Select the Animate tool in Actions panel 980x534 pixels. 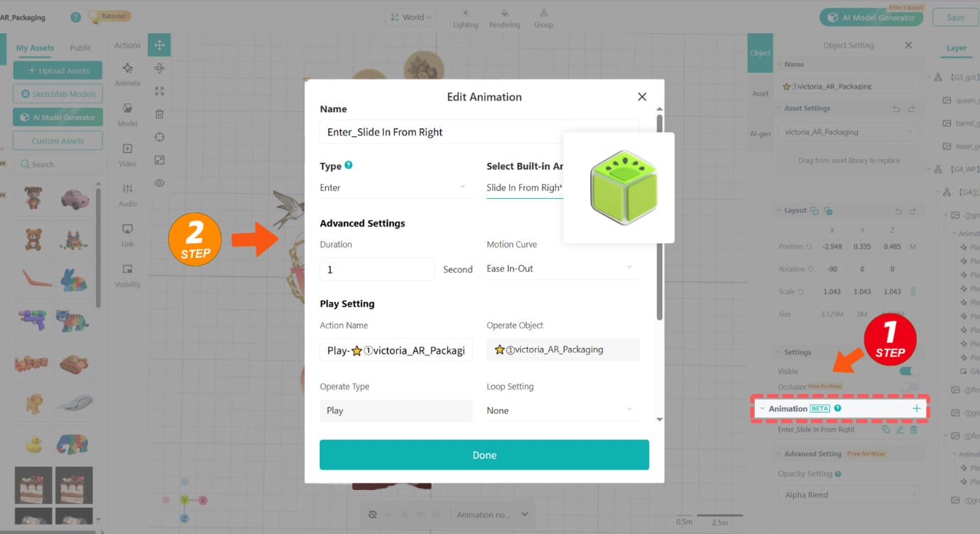pyautogui.click(x=126, y=75)
